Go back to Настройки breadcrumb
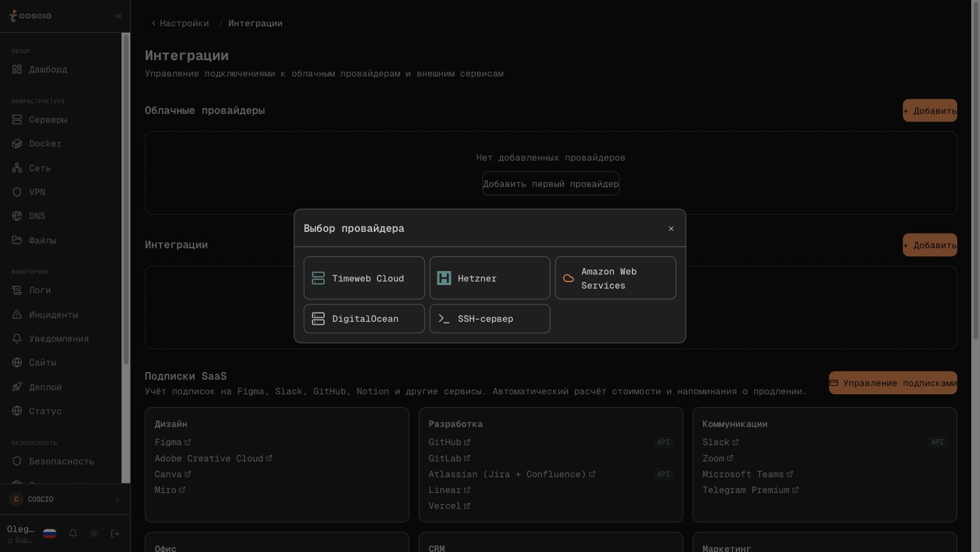The image size is (980, 552). 180,23
